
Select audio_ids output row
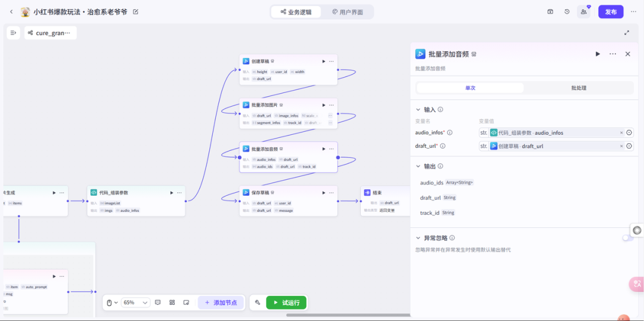pos(447,183)
